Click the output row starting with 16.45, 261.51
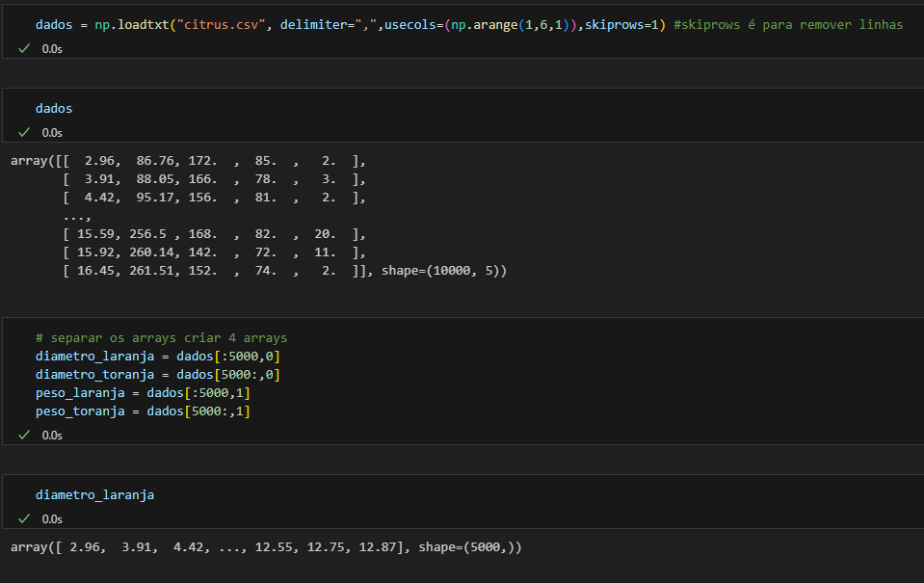 pos(284,270)
